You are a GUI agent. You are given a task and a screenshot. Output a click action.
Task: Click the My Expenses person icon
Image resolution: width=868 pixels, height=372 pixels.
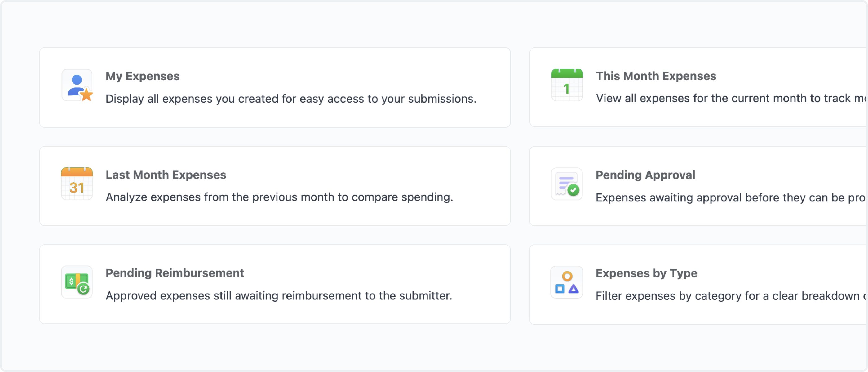pyautogui.click(x=77, y=85)
